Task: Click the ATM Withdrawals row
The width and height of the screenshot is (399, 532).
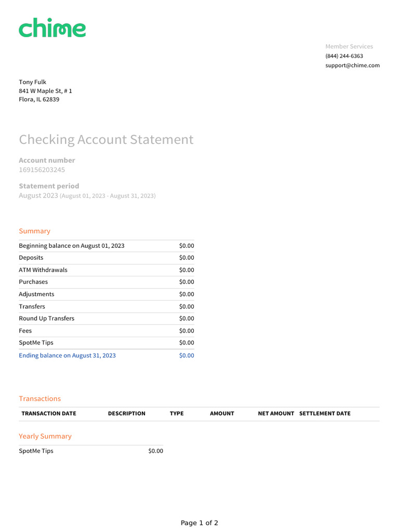Action: pos(43,270)
